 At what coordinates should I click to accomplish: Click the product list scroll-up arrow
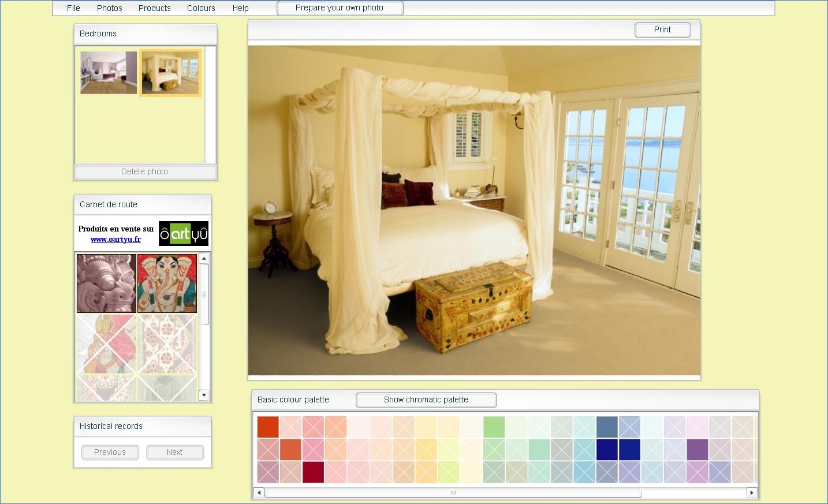coord(204,259)
